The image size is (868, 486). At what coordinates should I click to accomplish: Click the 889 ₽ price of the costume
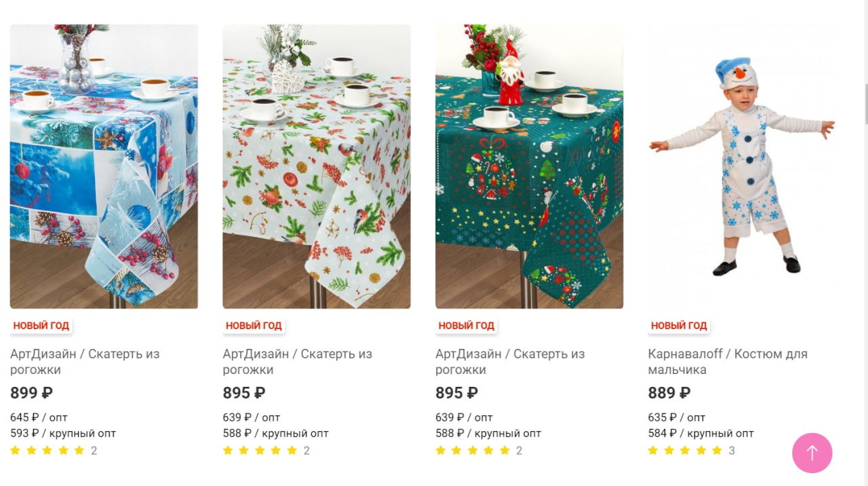point(669,393)
